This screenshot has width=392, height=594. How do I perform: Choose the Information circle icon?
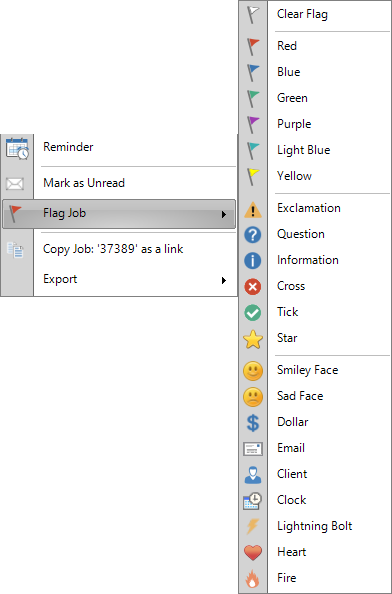coord(253,261)
